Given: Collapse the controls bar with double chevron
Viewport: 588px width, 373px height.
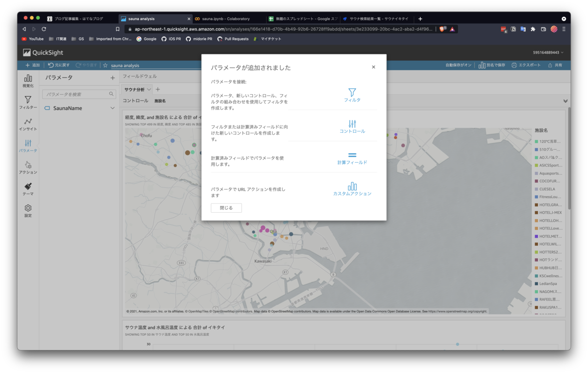Looking at the screenshot, I should pos(565,101).
